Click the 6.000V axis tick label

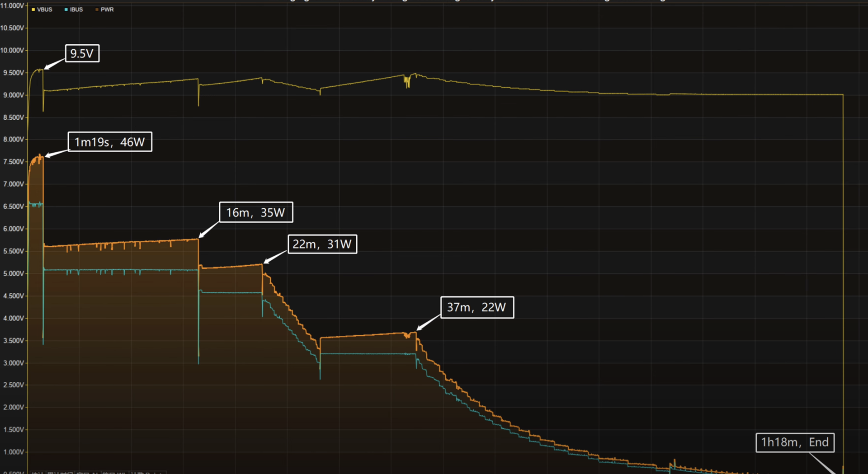pos(13,229)
